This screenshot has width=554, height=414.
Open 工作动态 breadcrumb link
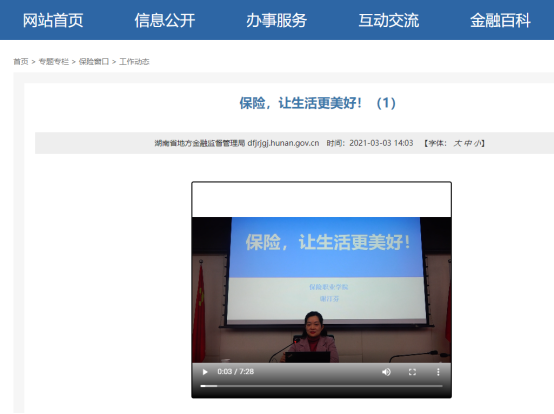[x=134, y=61]
